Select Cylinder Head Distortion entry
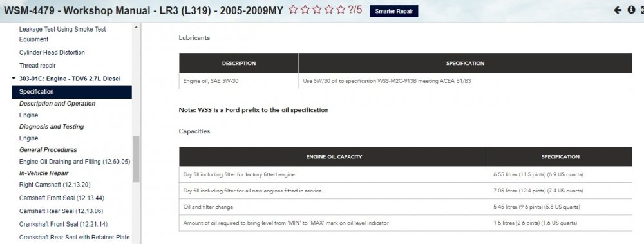Image resolution: width=644 pixels, height=244 pixels. pos(52,53)
